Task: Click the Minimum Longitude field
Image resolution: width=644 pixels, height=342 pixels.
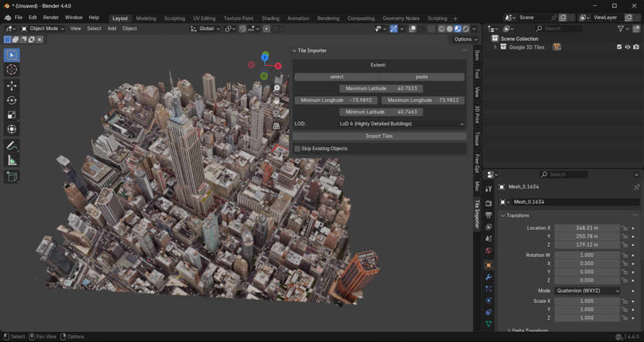Action: pyautogui.click(x=336, y=100)
